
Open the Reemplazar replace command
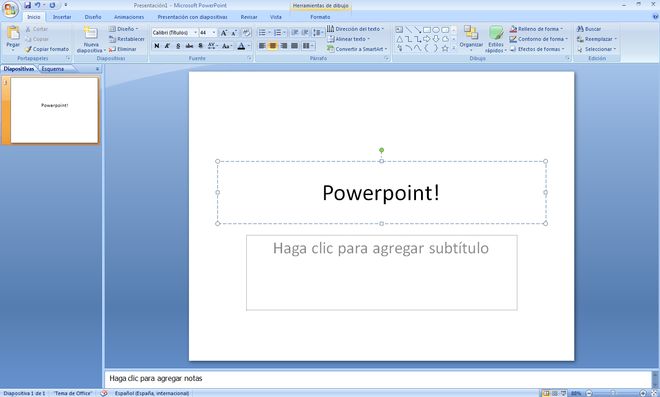coord(596,39)
